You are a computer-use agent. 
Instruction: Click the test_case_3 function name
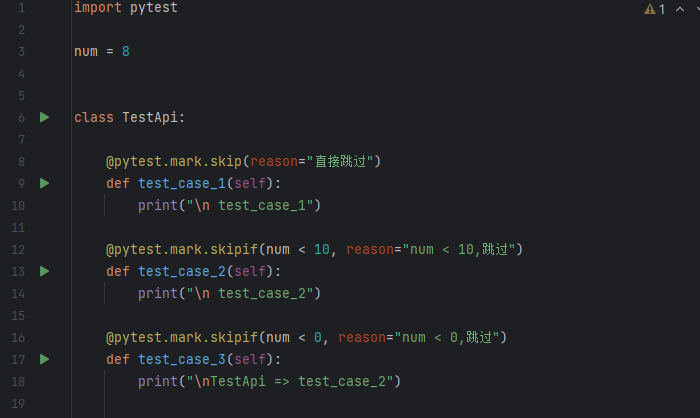182,359
